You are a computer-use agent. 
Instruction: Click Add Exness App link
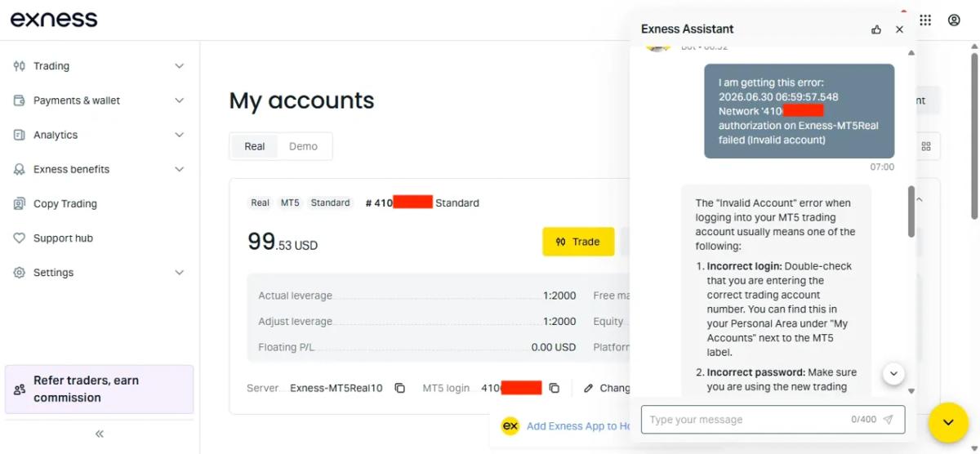tap(578, 425)
